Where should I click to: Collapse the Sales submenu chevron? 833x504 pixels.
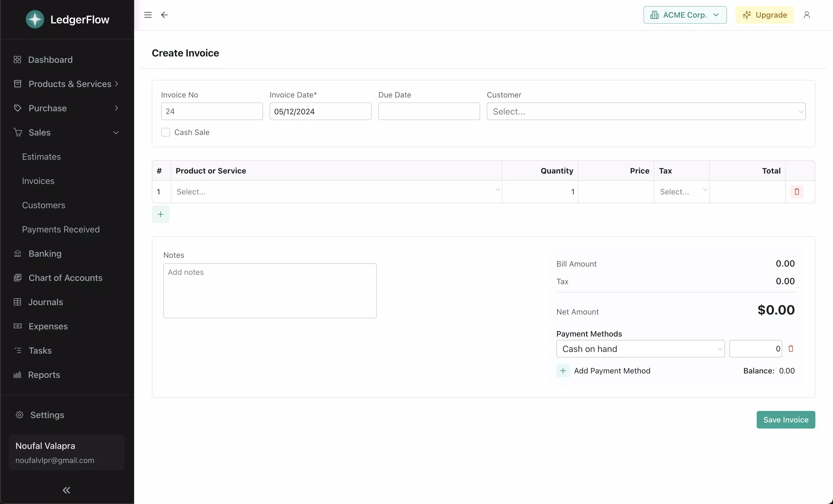pos(116,132)
